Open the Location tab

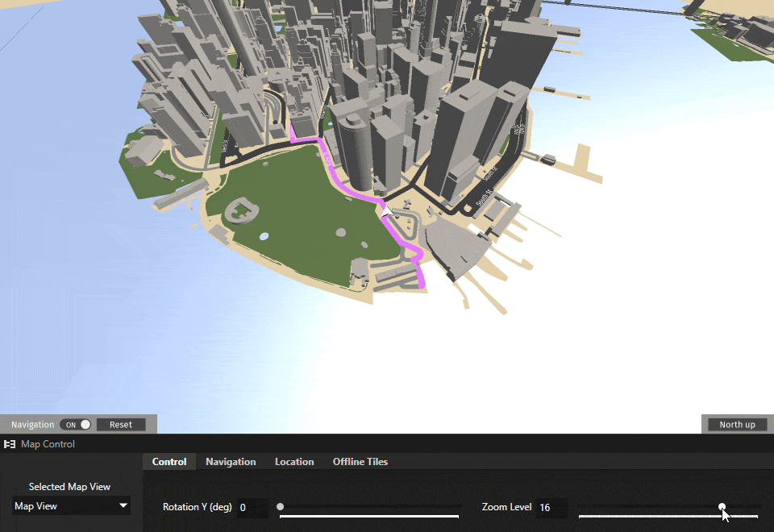(293, 461)
